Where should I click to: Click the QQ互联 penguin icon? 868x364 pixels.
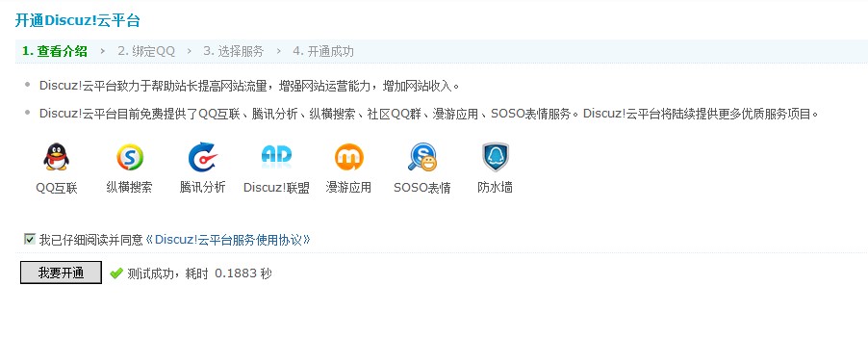57,157
